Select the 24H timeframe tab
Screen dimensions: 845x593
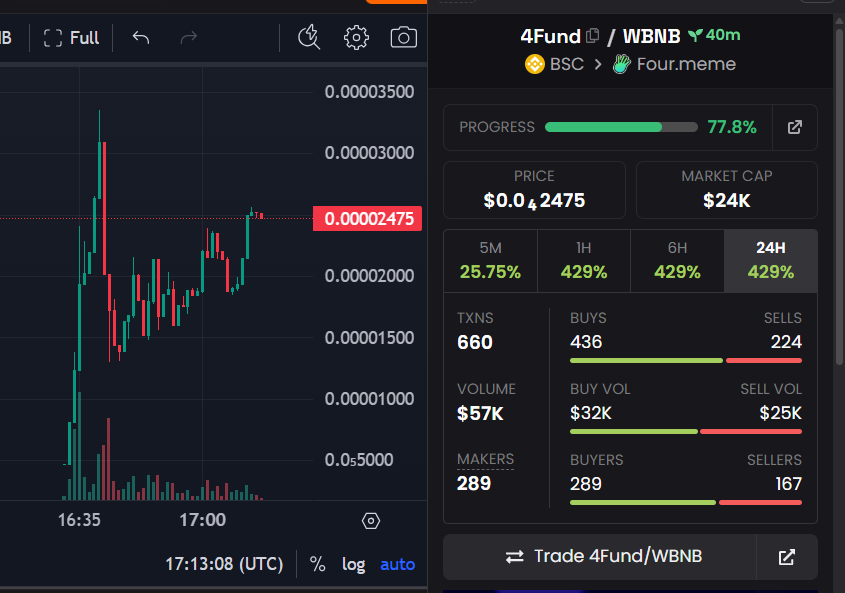pyautogui.click(x=771, y=261)
